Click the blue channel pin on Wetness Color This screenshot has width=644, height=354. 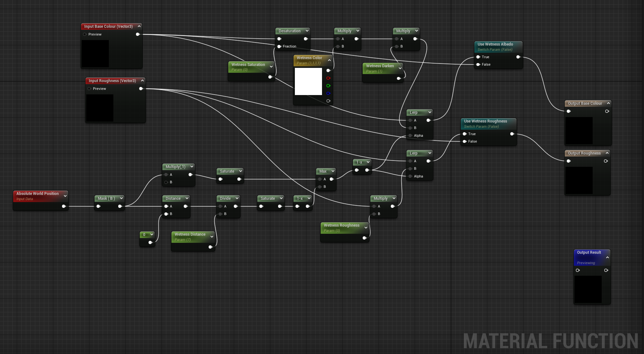coord(328,93)
